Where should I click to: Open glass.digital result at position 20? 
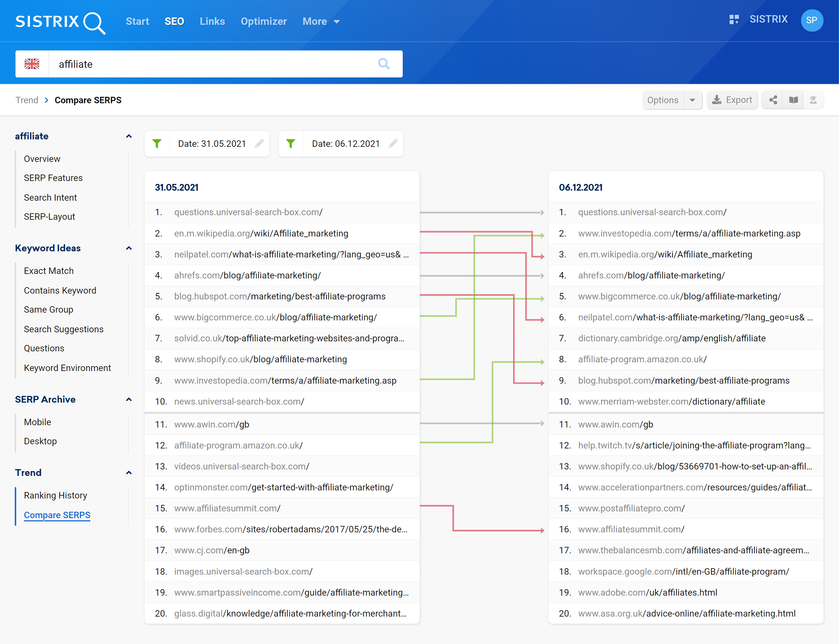290,613
